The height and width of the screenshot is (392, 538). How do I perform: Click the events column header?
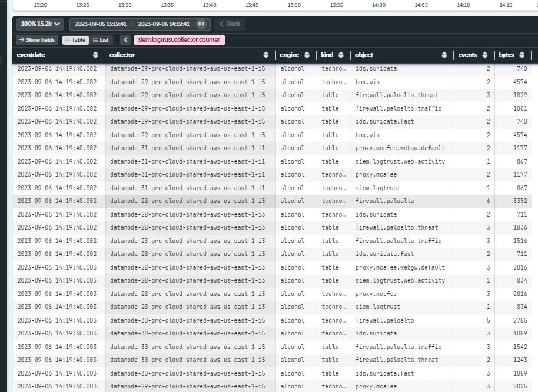pyautogui.click(x=467, y=55)
